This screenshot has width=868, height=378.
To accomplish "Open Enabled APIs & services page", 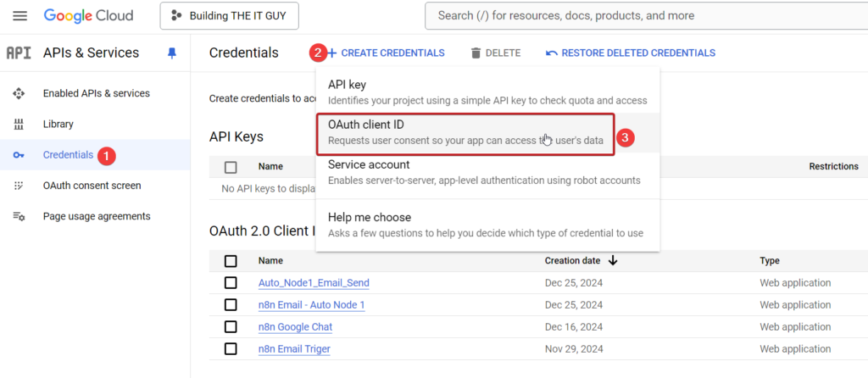I will pos(97,93).
